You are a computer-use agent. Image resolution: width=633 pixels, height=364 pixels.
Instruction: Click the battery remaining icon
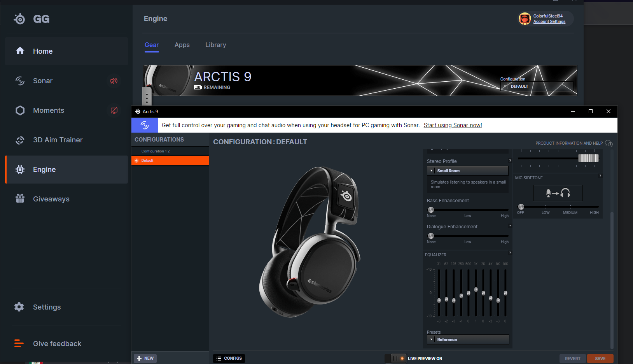198,87
